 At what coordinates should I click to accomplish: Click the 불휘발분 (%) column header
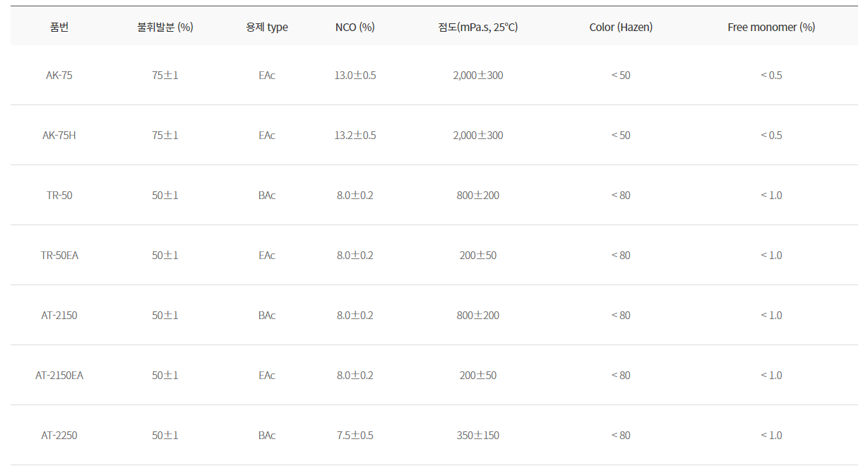pyautogui.click(x=165, y=28)
